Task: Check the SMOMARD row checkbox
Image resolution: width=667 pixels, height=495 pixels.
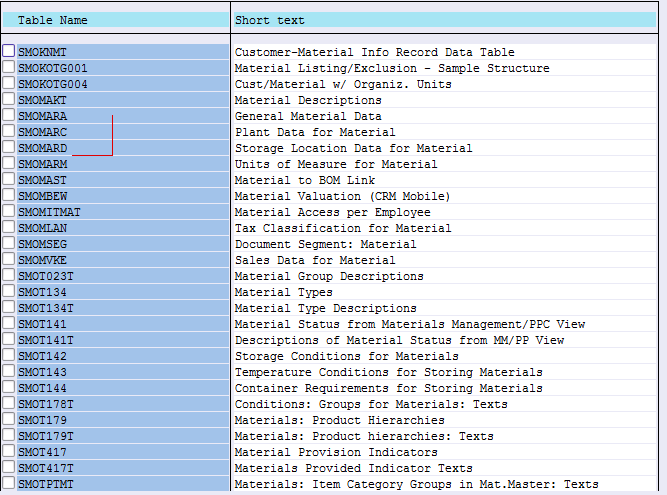Action: click(x=9, y=147)
